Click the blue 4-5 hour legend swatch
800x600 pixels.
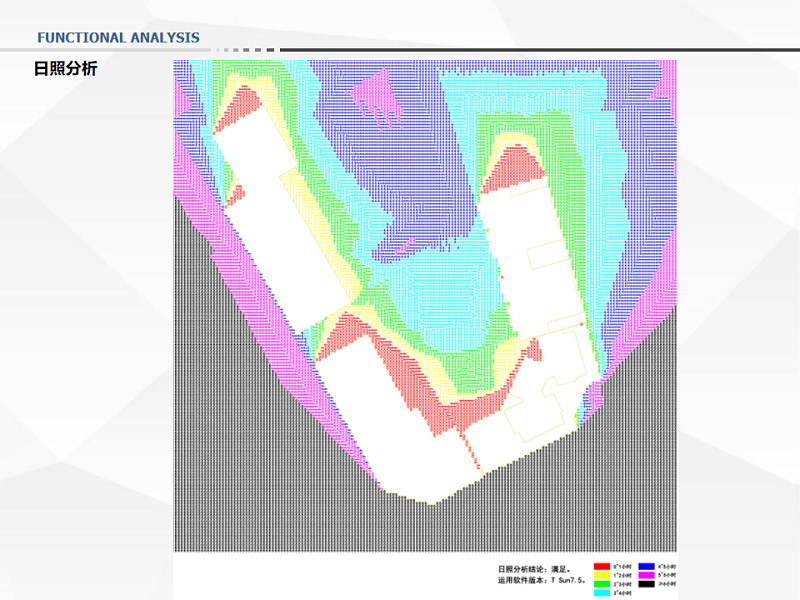click(x=647, y=567)
